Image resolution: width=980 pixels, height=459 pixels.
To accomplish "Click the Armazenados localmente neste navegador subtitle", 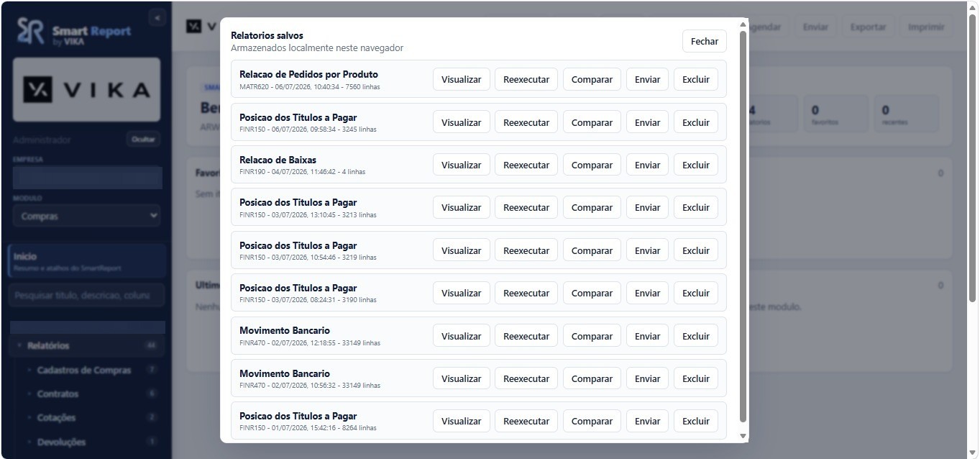I will [x=317, y=48].
